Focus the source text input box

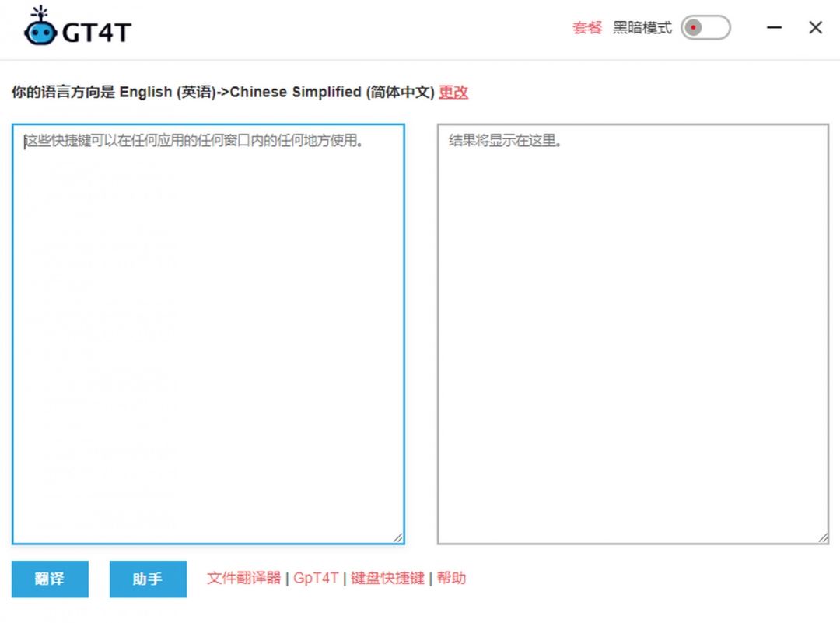pyautogui.click(x=208, y=334)
